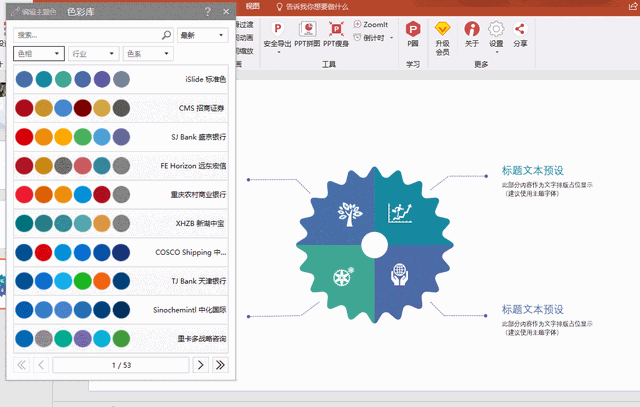Apply the CMS 招商证券 color scheme
This screenshot has width=640, height=407.
coord(121,108)
